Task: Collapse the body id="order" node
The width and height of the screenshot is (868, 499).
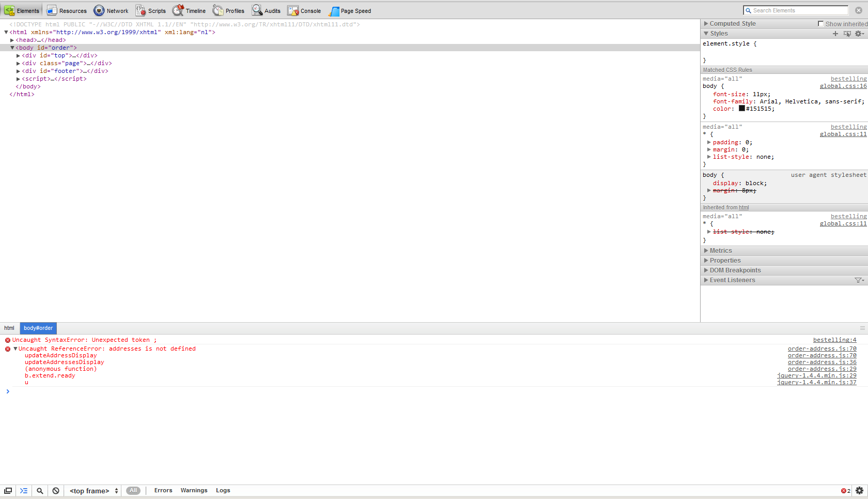Action: tap(12, 48)
